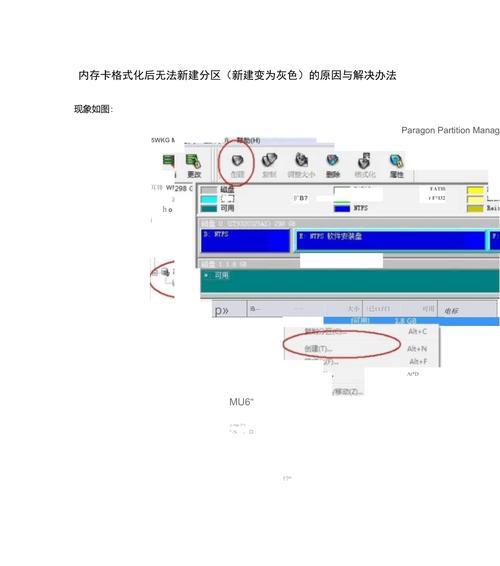Image resolution: width=500 pixels, height=566 pixels.
Task: Select the D: NTFS partition block
Action: [245, 240]
